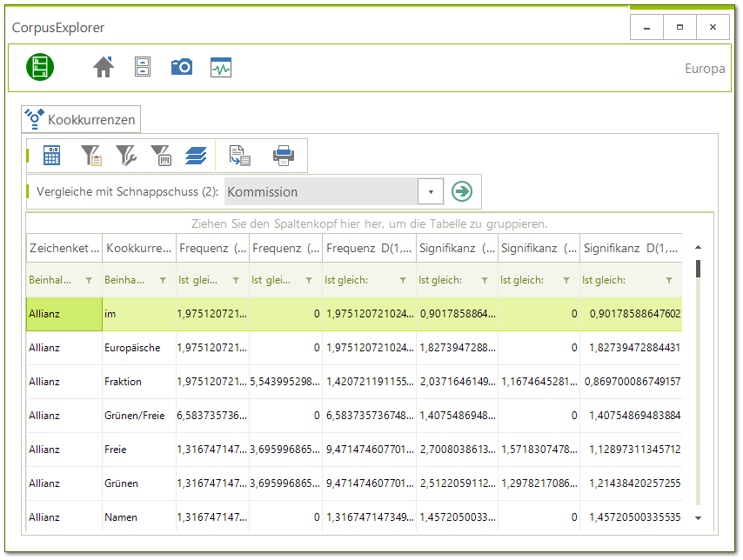Click the filter with clipboard icon
Viewport: 743px width, 560px height.
coord(91,156)
